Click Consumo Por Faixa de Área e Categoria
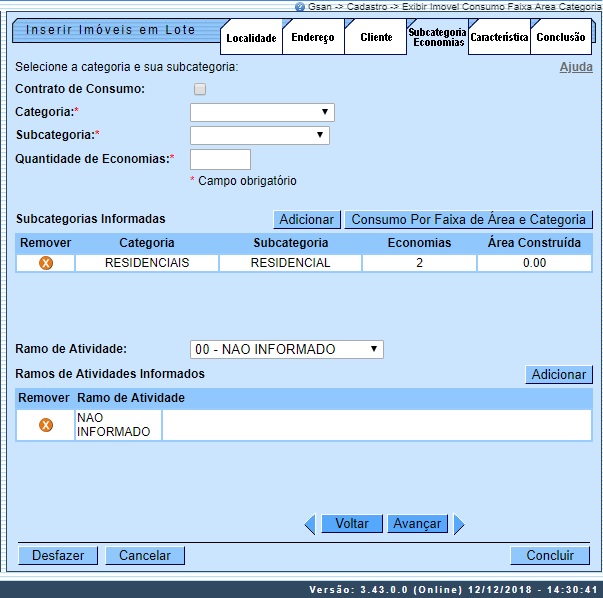Image resolution: width=603 pixels, height=598 pixels. point(468,220)
